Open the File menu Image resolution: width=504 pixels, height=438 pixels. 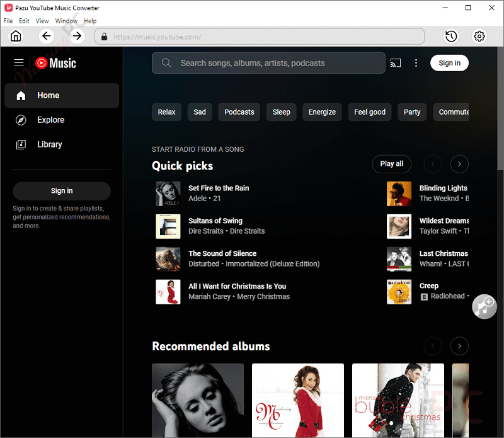[x=8, y=21]
